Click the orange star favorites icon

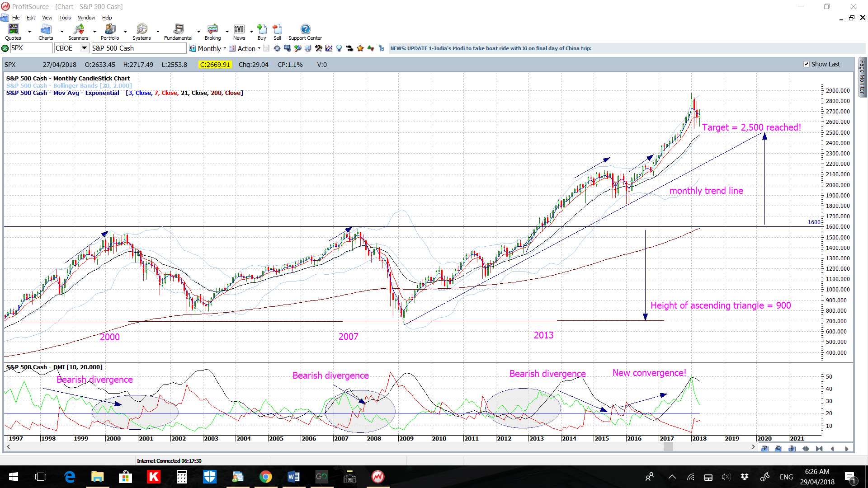360,48
